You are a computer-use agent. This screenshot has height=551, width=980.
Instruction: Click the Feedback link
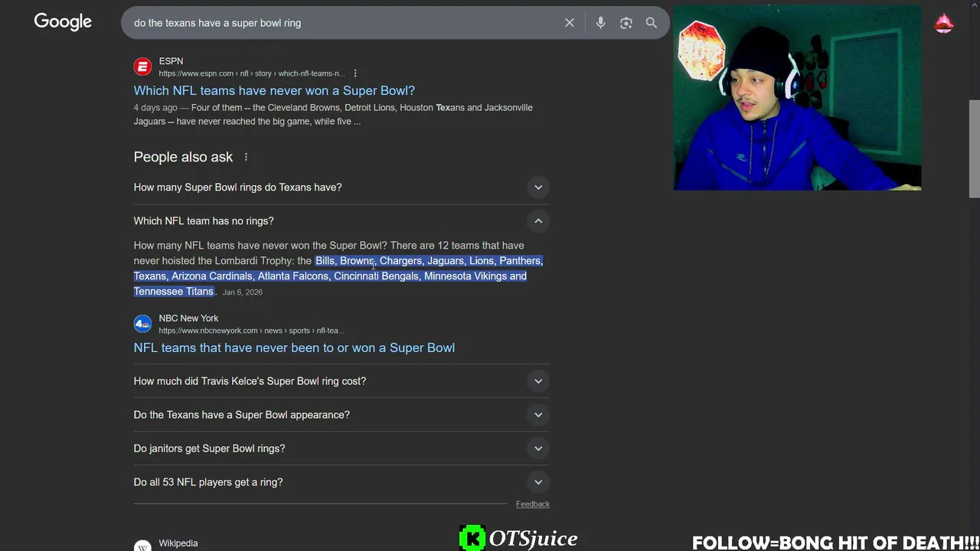[x=533, y=504]
